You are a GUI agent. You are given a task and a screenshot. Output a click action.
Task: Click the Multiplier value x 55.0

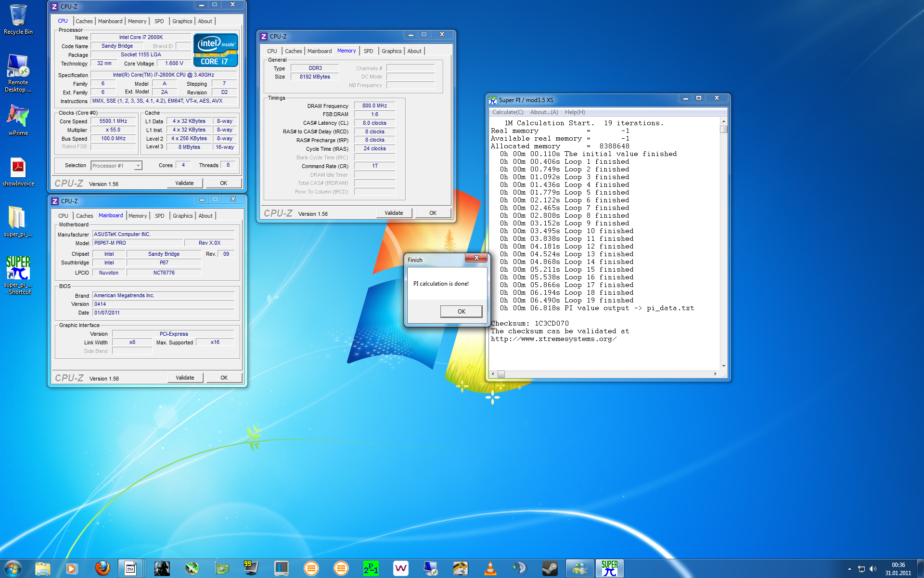[x=113, y=130]
